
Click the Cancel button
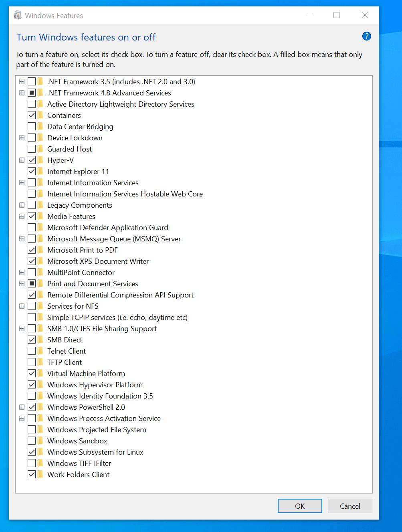point(349,506)
